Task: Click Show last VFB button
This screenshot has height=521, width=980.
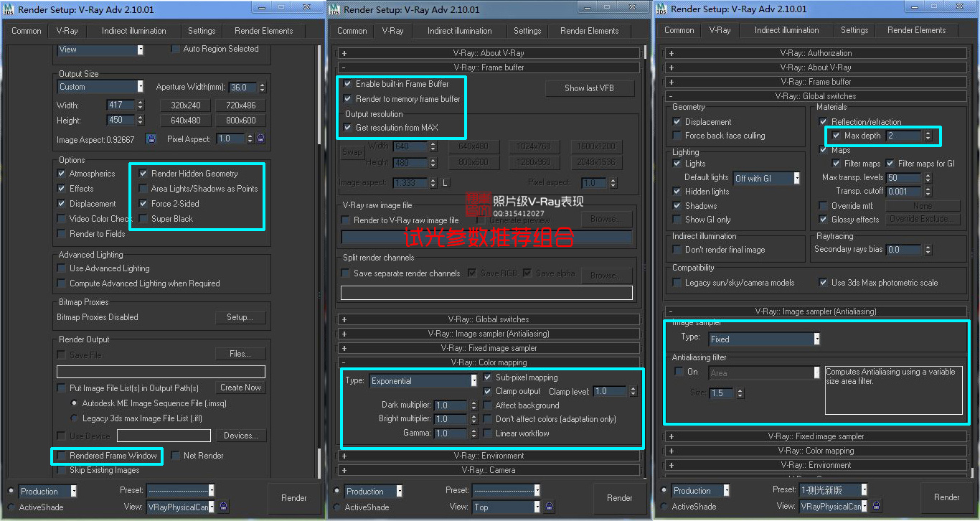Action: (x=590, y=88)
